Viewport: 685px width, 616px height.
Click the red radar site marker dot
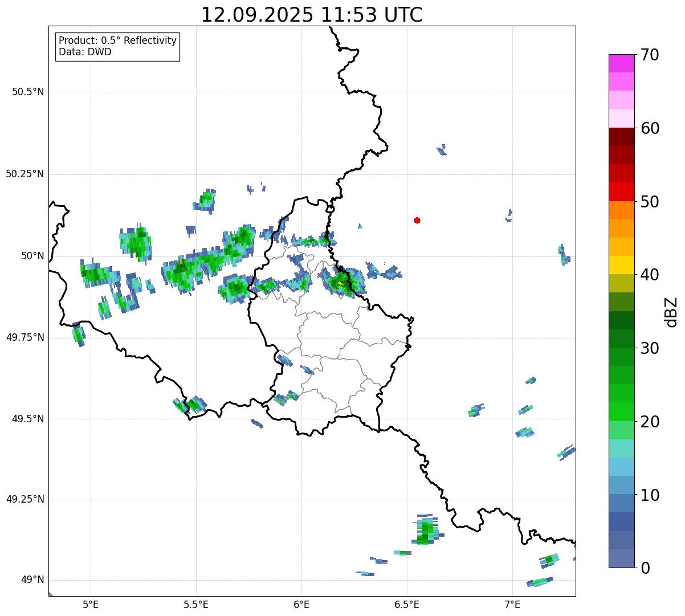(417, 221)
